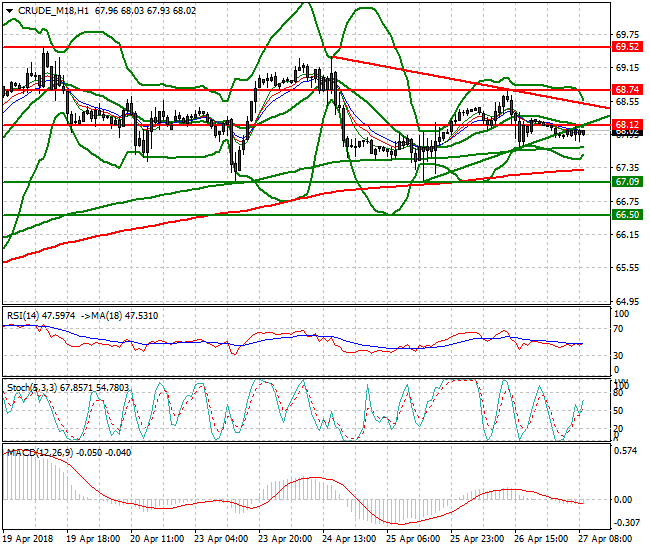Viewport: 650px width, 550px height.
Task: Select the red 68.74 resistance price label
Action: [628, 90]
